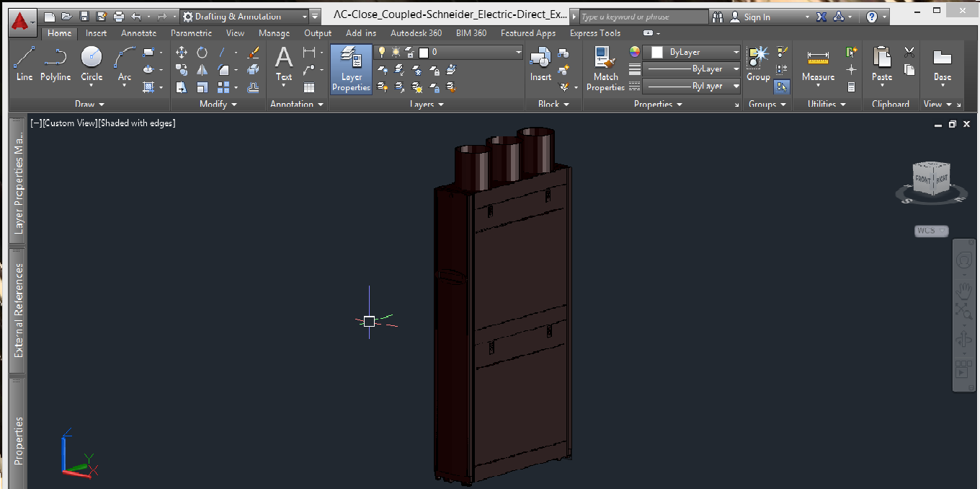This screenshot has width=980, height=489.
Task: Click Sign In to Autodesk account
Action: (x=757, y=17)
